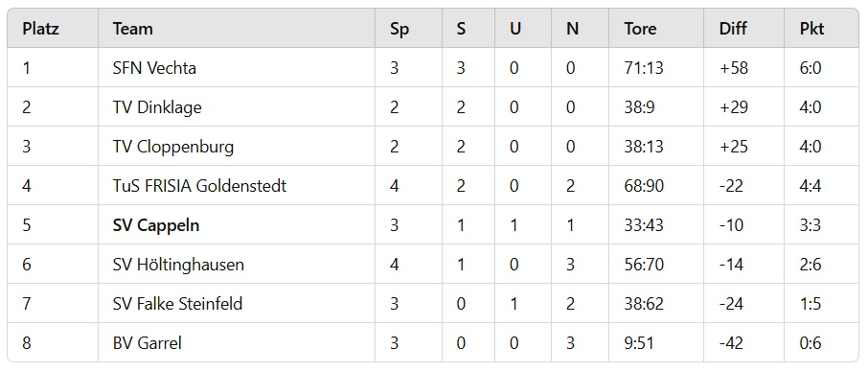Select the Diff column header
Screen dimensions: 868x372
[733, 28]
